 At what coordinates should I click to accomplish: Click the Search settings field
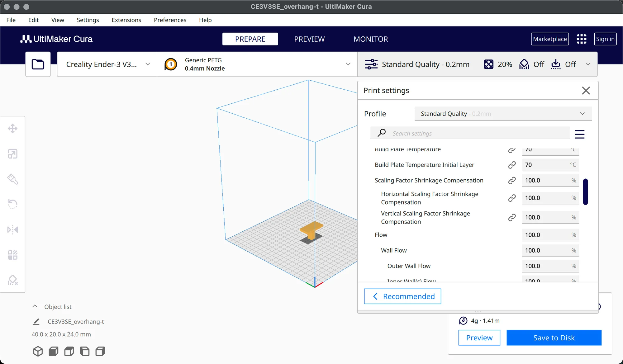pyautogui.click(x=470, y=133)
